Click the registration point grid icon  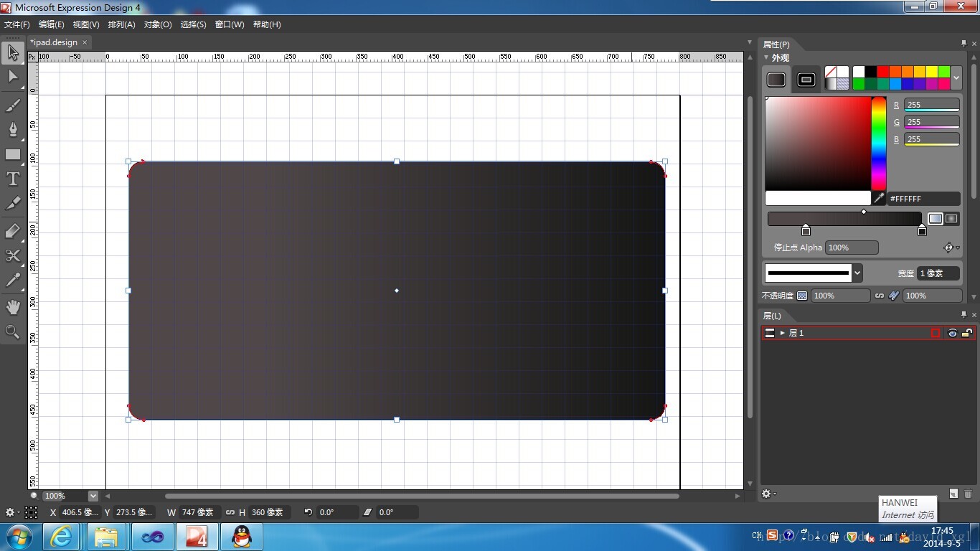pos(32,512)
